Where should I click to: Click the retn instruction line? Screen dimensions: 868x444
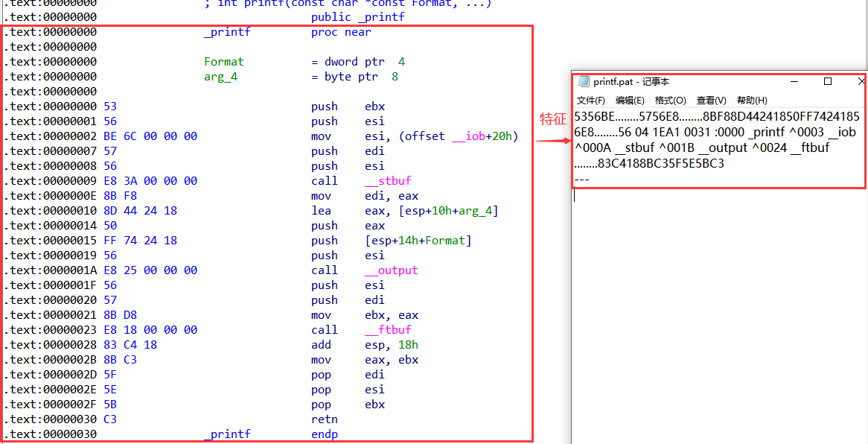pyautogui.click(x=324, y=419)
